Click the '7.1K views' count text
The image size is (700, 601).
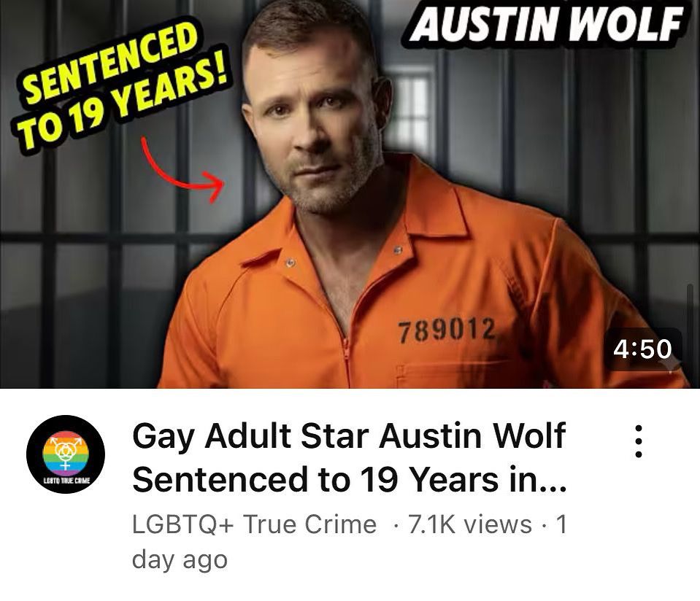470,524
